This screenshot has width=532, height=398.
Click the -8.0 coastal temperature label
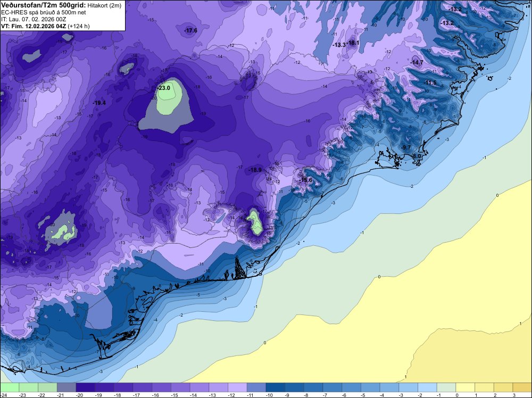click(x=417, y=156)
